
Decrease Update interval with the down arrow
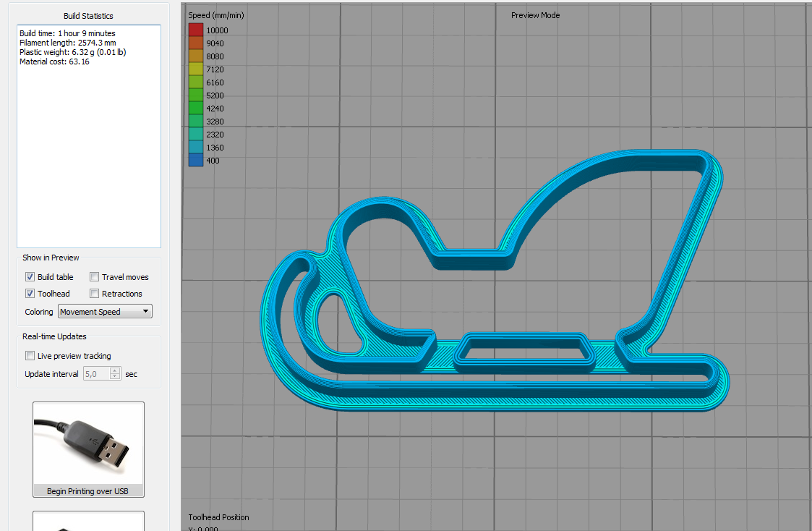(x=114, y=377)
